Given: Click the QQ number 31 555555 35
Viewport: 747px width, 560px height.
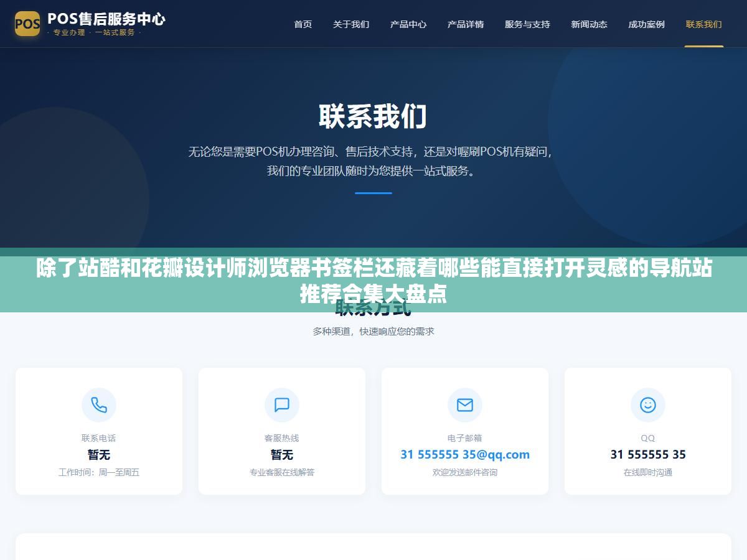Looking at the screenshot, I should [x=648, y=455].
